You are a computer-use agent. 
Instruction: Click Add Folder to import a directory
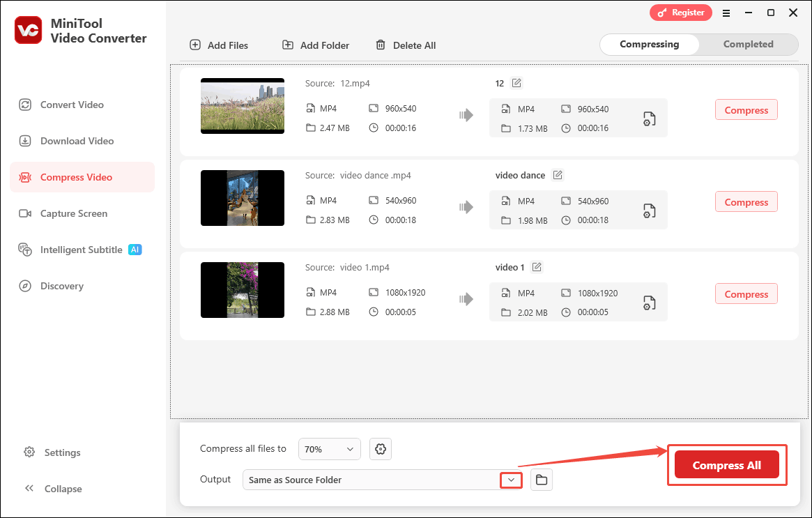pos(315,45)
